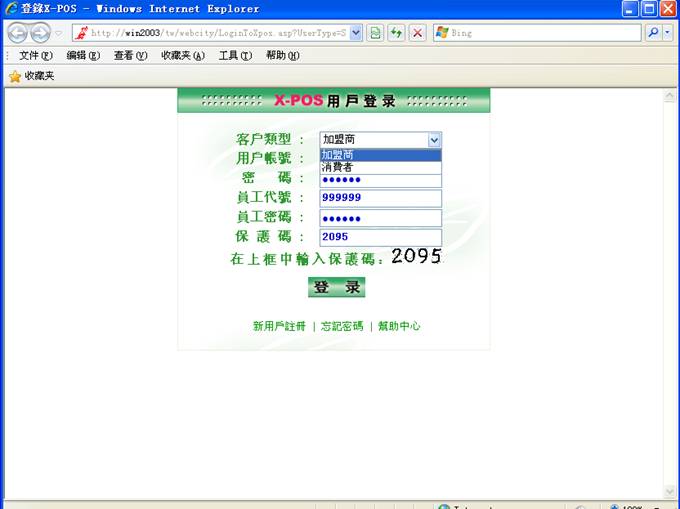This screenshot has width=680, height=509.
Task: Click the 忘記密碼 link
Action: [x=342, y=326]
